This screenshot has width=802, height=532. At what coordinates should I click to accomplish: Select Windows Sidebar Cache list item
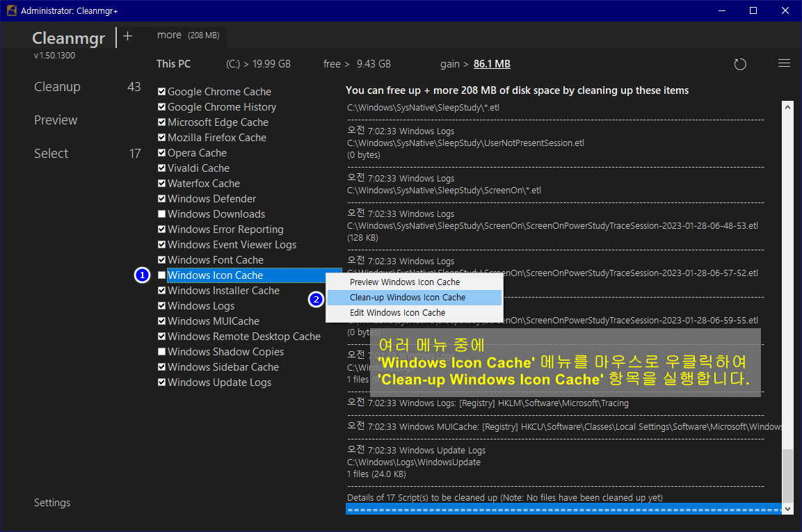[x=223, y=367]
